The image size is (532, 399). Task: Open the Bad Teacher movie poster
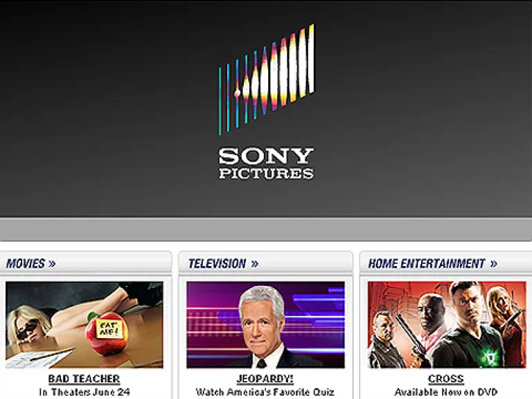coord(84,325)
